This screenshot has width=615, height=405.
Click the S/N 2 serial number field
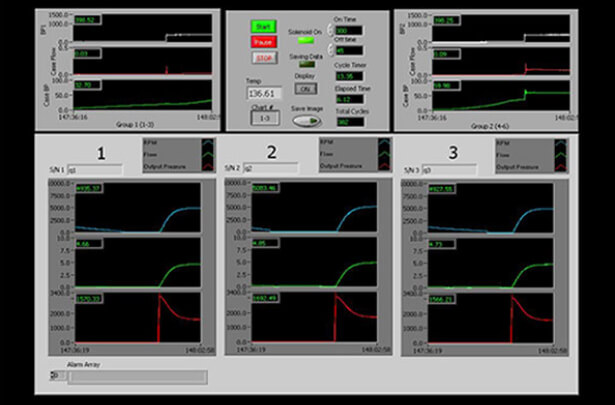click(x=270, y=169)
